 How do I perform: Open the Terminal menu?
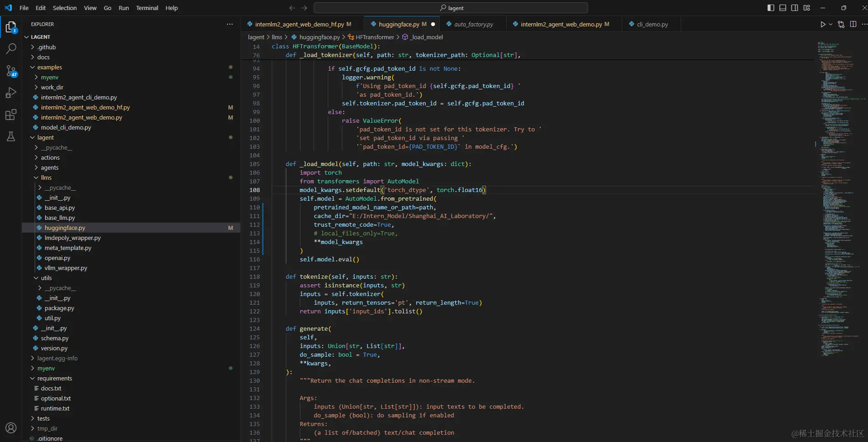147,8
